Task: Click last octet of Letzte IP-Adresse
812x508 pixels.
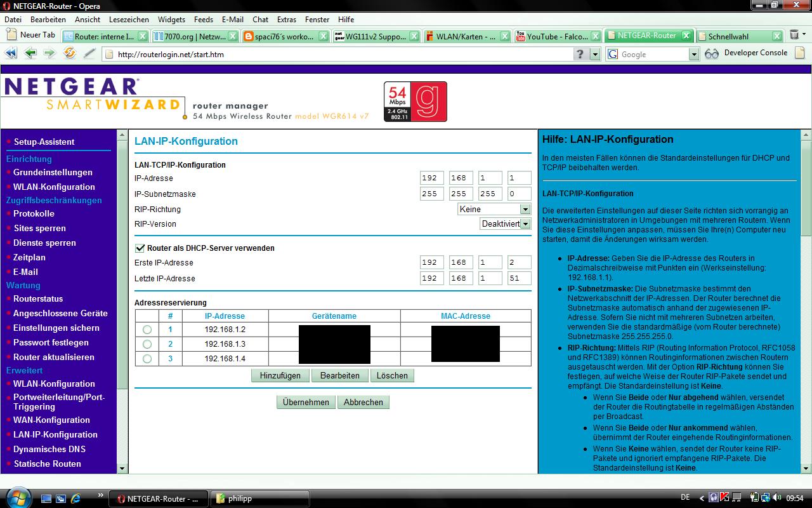Action: click(519, 278)
